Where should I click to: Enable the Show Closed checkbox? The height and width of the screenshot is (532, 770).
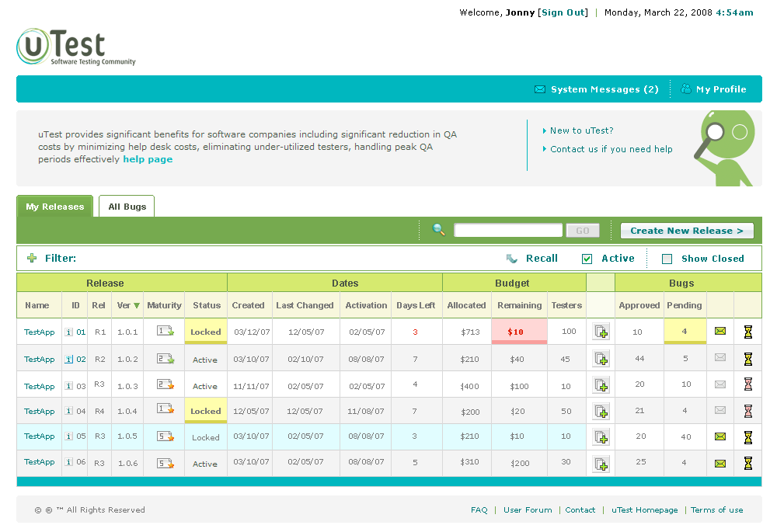point(667,258)
